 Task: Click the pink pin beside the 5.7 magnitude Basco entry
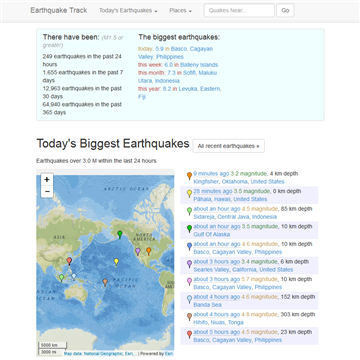[x=189, y=281]
